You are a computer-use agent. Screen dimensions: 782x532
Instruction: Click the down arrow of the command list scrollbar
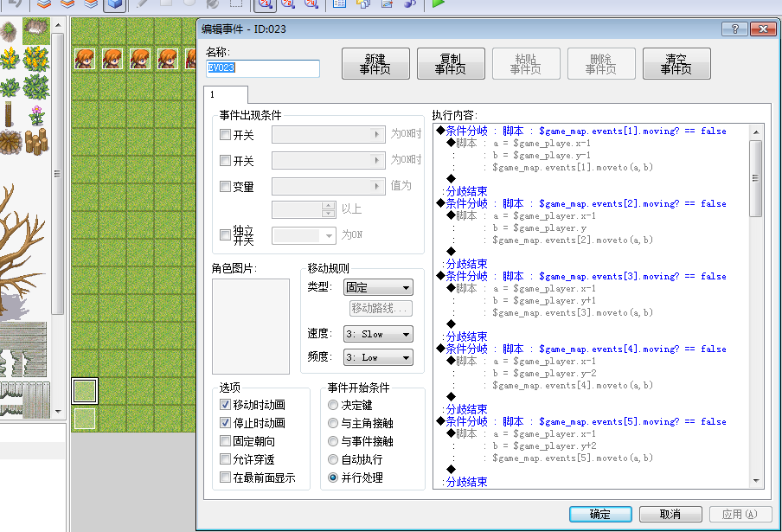coord(756,481)
